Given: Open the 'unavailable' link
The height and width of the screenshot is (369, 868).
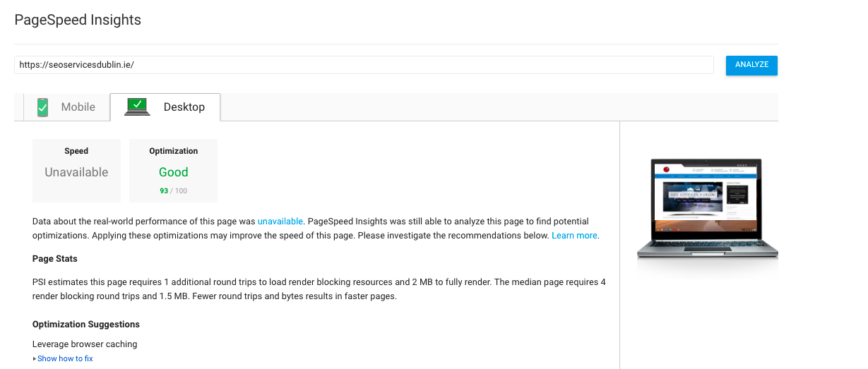Looking at the screenshot, I should (x=280, y=222).
